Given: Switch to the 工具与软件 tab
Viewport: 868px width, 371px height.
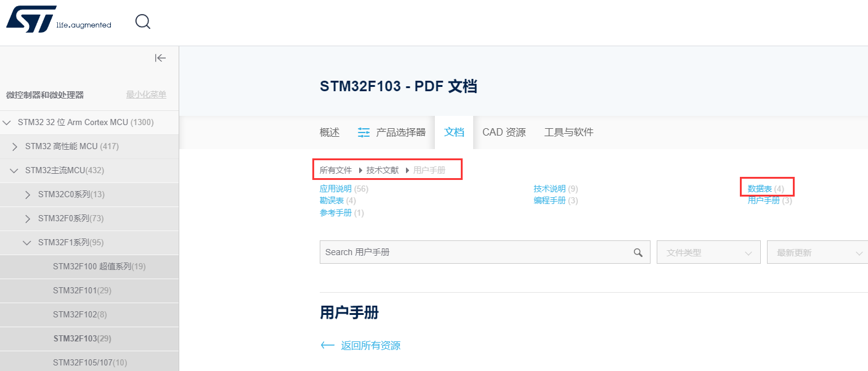Looking at the screenshot, I should [568, 131].
